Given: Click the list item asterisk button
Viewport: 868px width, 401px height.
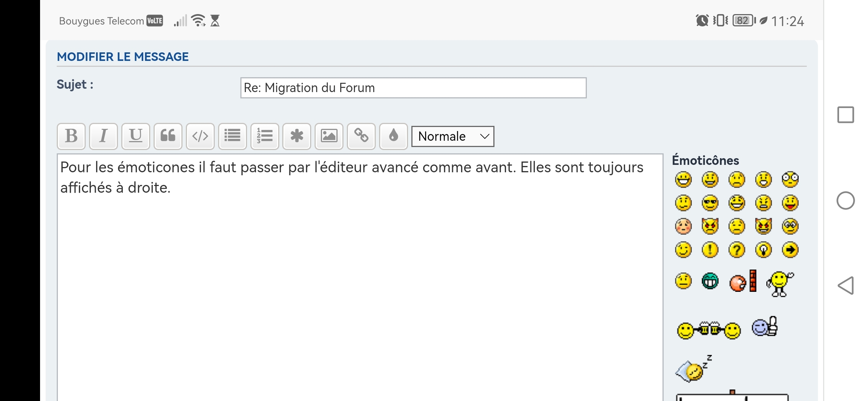Looking at the screenshot, I should 297,136.
